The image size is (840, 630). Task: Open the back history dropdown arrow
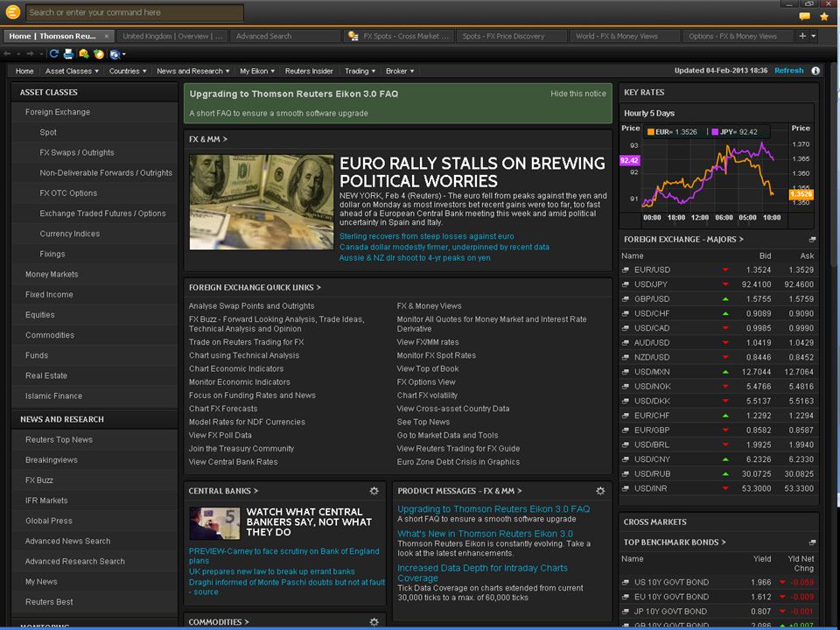[x=18, y=54]
